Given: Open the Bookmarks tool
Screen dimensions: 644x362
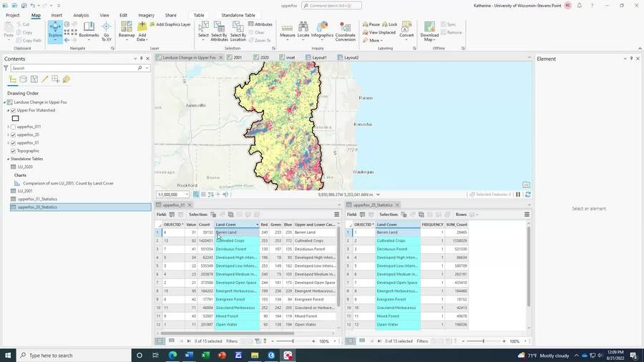Looking at the screenshot, I should [89, 30].
